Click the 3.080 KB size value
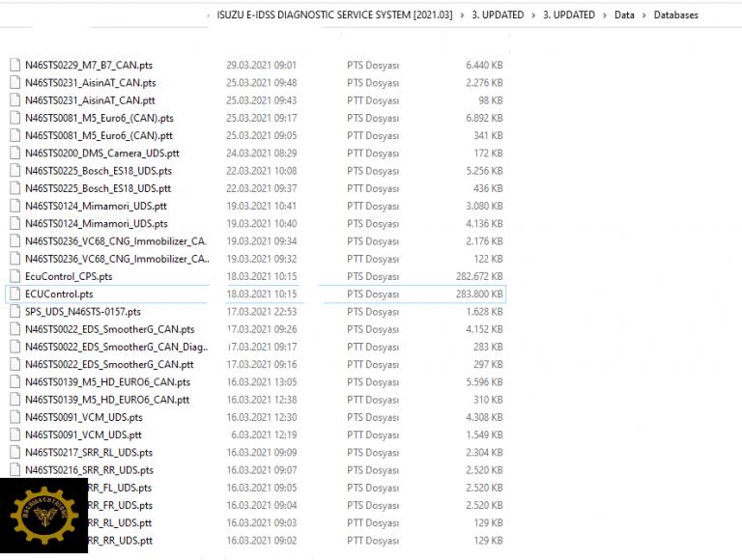 (484, 206)
